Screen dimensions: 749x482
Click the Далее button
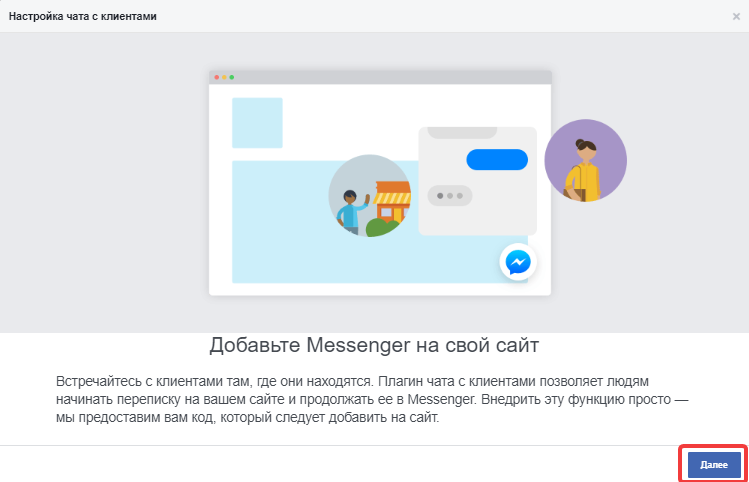point(714,464)
